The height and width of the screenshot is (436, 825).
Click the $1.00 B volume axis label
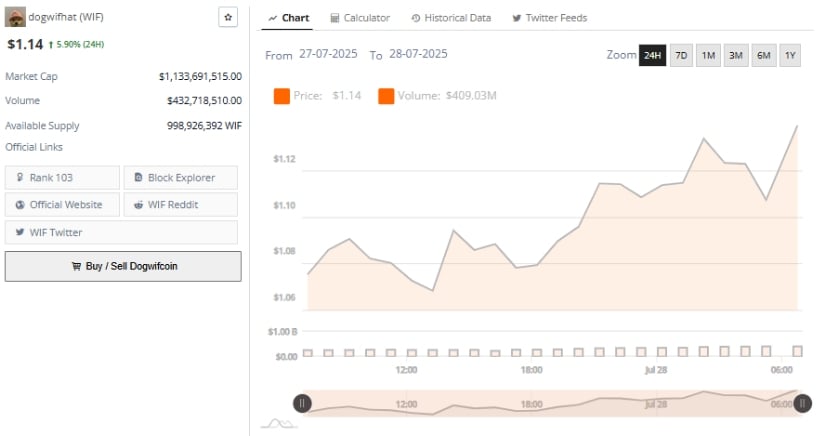point(283,332)
